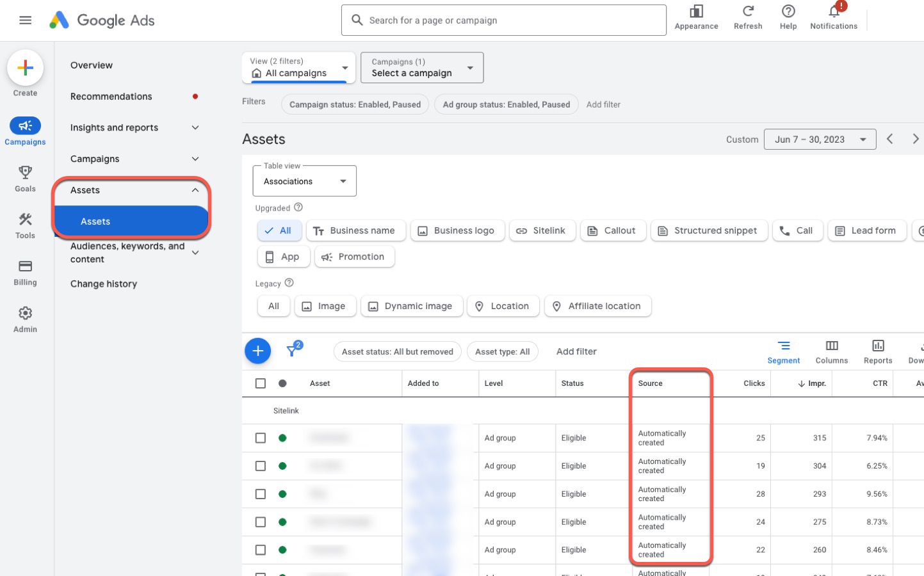Toggle status dot in 28-clicks row

[282, 494]
